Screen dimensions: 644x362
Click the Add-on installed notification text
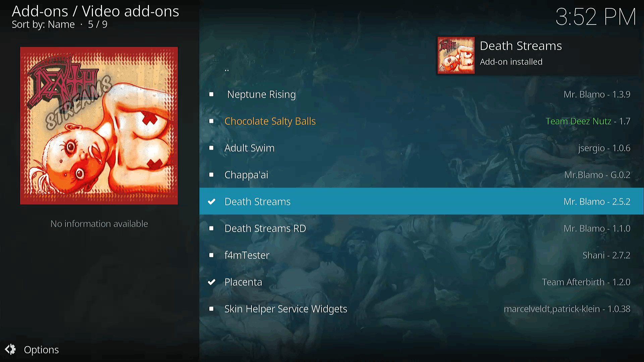point(511,62)
